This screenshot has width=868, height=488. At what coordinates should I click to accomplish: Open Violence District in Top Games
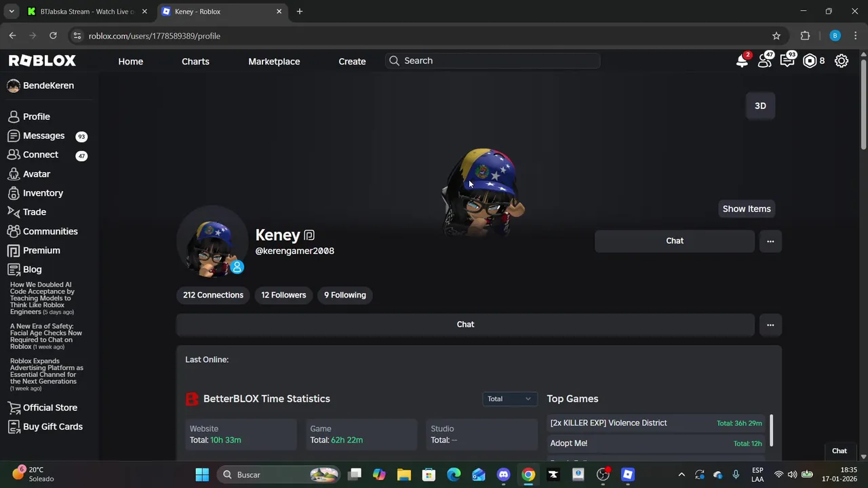click(656, 423)
